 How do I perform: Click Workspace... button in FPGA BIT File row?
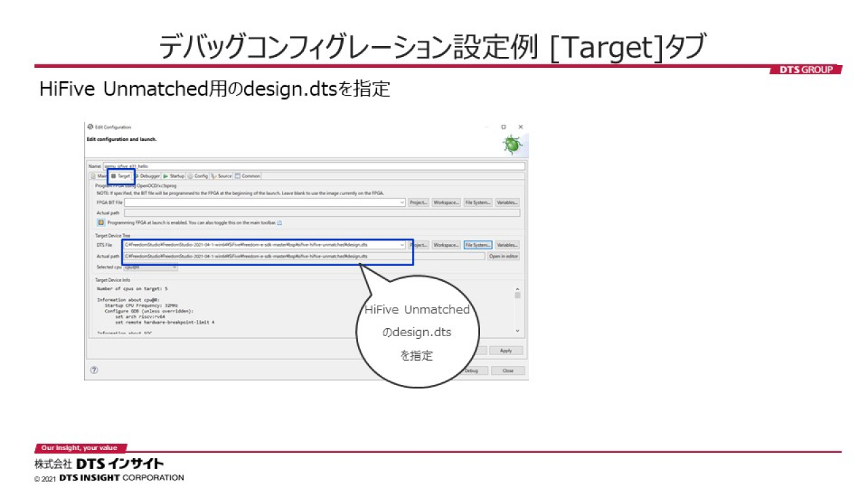coord(446,202)
